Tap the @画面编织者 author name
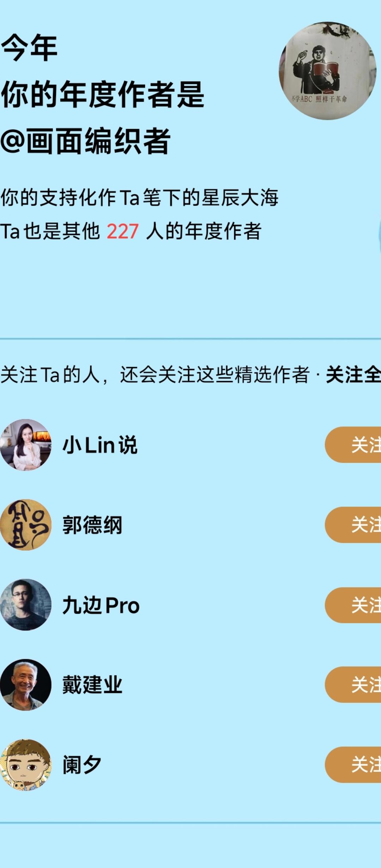The height and width of the screenshot is (868, 381). click(86, 141)
